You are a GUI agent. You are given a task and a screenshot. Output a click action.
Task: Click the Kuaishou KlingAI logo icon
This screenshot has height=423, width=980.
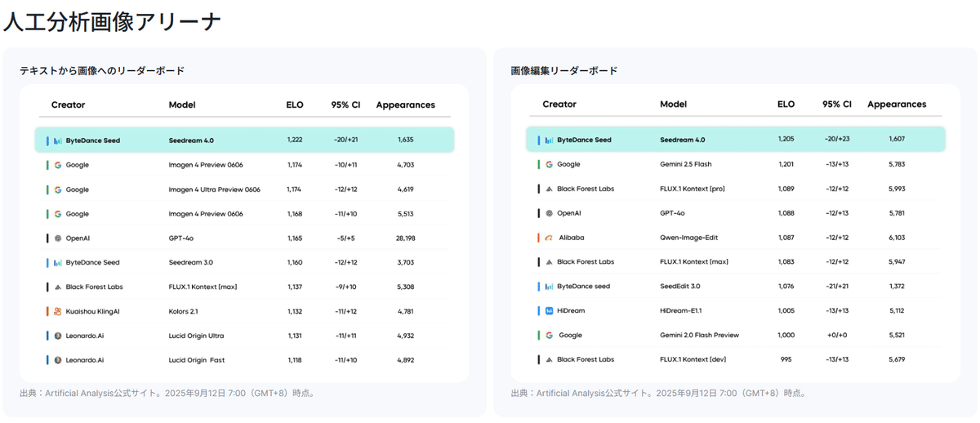(x=58, y=311)
